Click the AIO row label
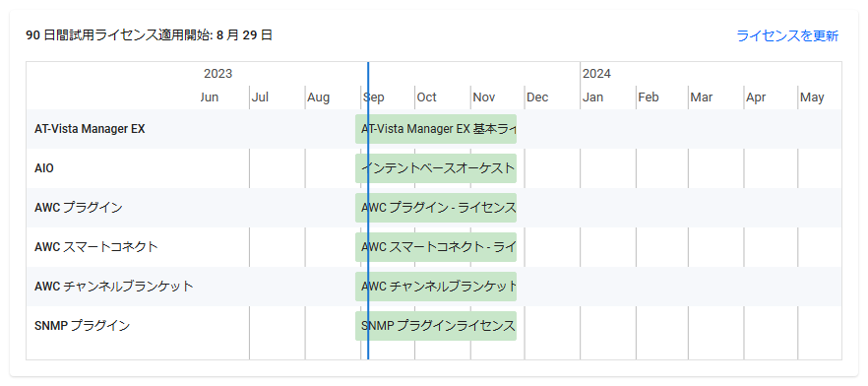Screen dimensions: 868x386 [44, 168]
